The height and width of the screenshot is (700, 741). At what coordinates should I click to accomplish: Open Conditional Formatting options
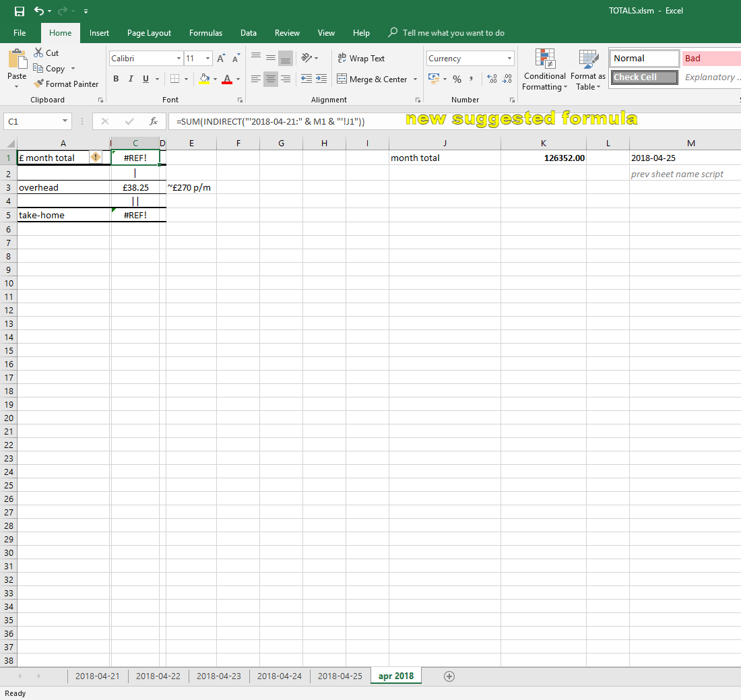point(544,69)
